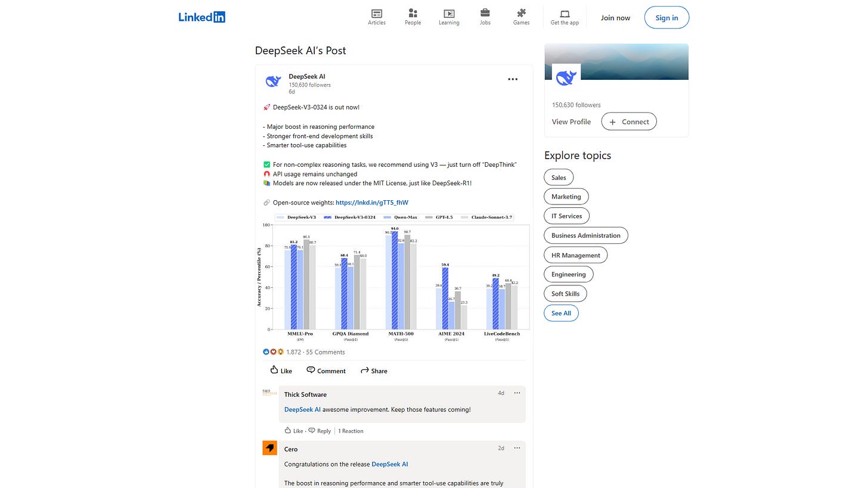Click the 'Explore topics' heading

coord(578,156)
